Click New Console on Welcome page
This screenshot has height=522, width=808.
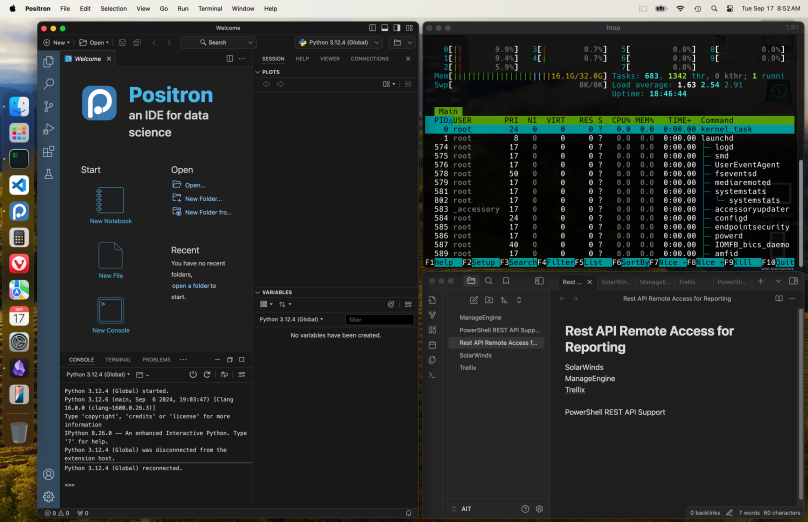point(111,315)
